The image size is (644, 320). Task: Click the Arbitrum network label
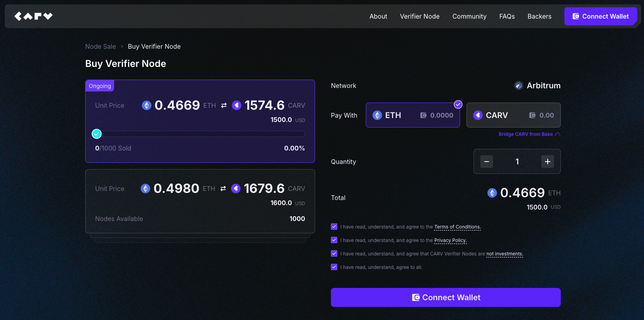pyautogui.click(x=544, y=86)
